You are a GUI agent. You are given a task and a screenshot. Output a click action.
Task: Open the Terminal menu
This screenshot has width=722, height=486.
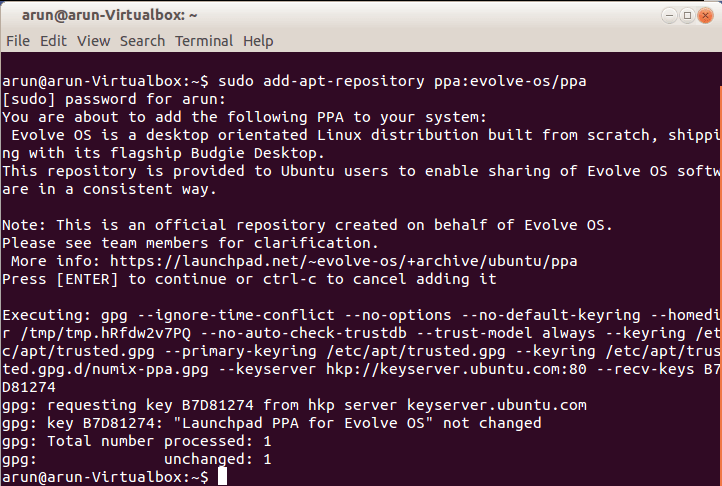point(203,41)
